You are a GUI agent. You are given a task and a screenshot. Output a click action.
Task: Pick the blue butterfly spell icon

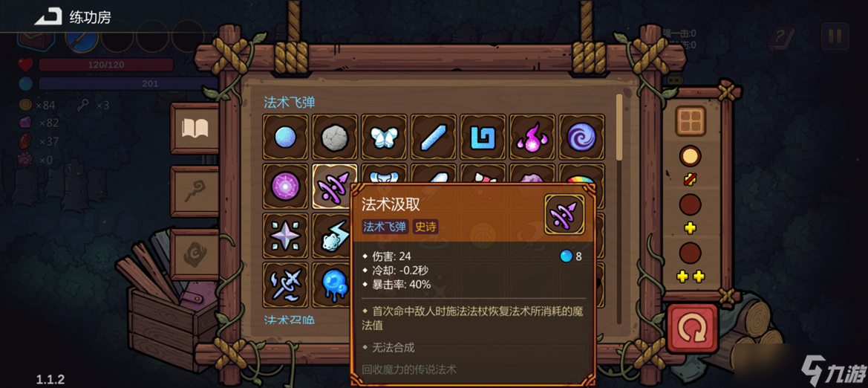(384, 137)
